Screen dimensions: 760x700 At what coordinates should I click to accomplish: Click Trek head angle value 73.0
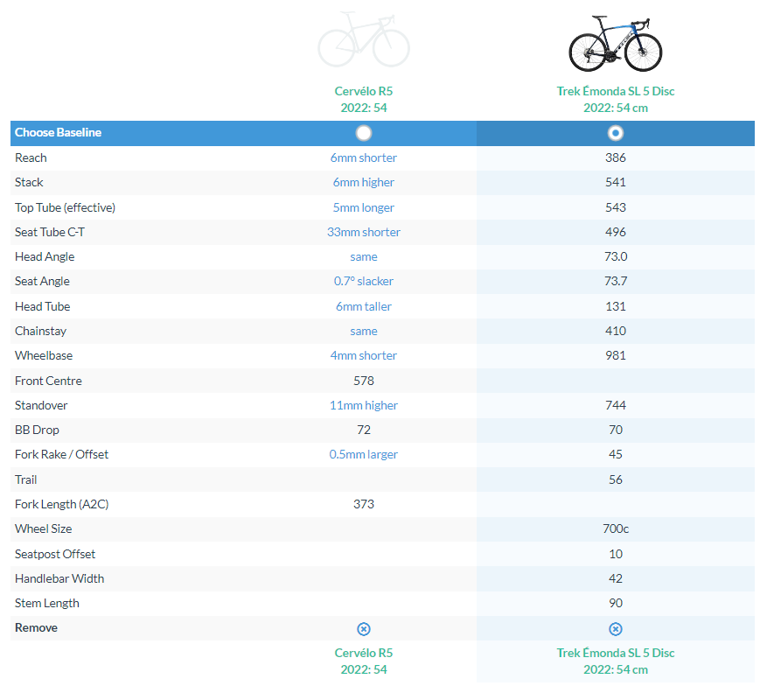click(615, 256)
